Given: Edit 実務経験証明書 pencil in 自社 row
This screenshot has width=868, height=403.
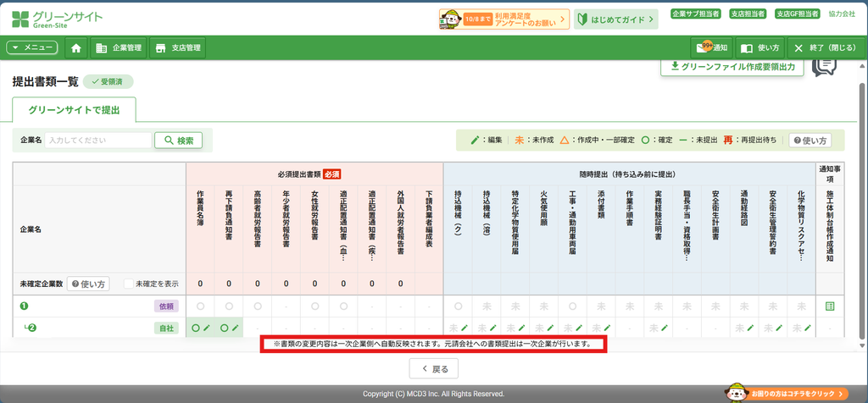Looking at the screenshot, I should (665, 328).
